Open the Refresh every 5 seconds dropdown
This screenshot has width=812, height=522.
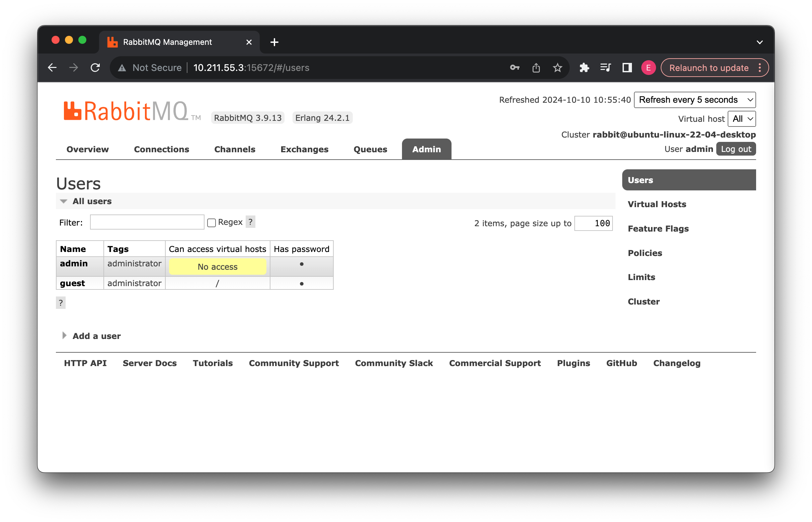[695, 100]
